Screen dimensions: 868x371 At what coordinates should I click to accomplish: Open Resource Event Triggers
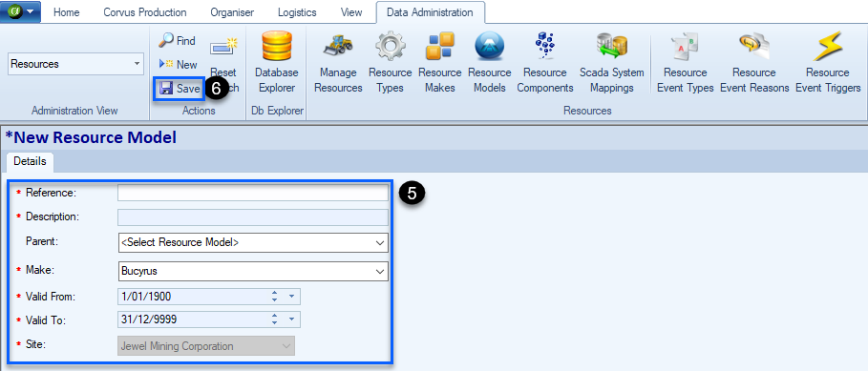[x=828, y=63]
